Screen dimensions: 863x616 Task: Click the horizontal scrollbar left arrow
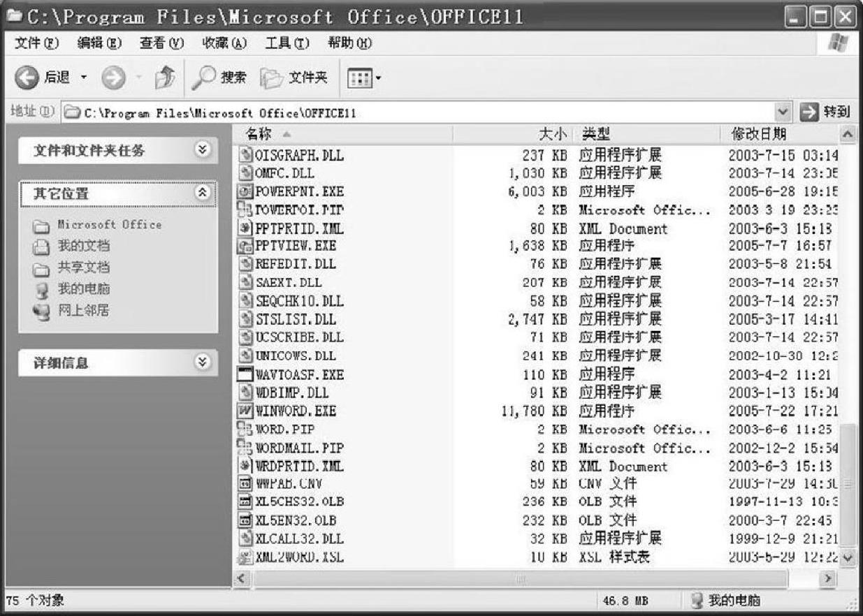pyautogui.click(x=241, y=578)
